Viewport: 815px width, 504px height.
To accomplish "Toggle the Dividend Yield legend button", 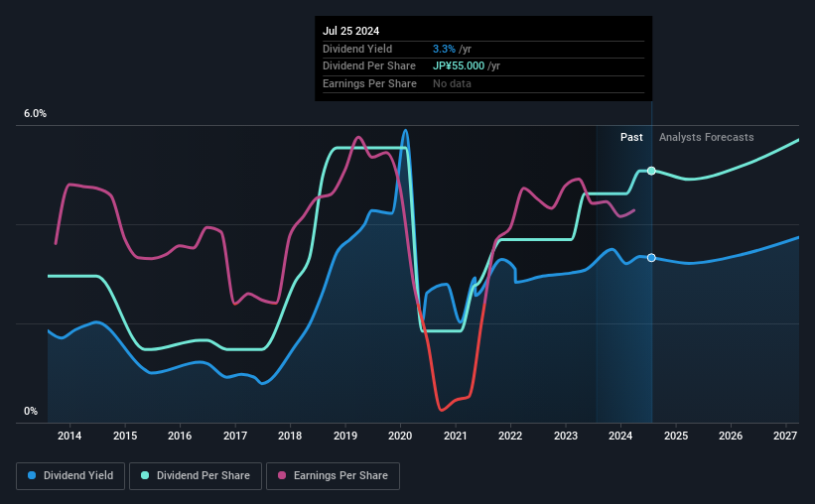I will point(70,476).
